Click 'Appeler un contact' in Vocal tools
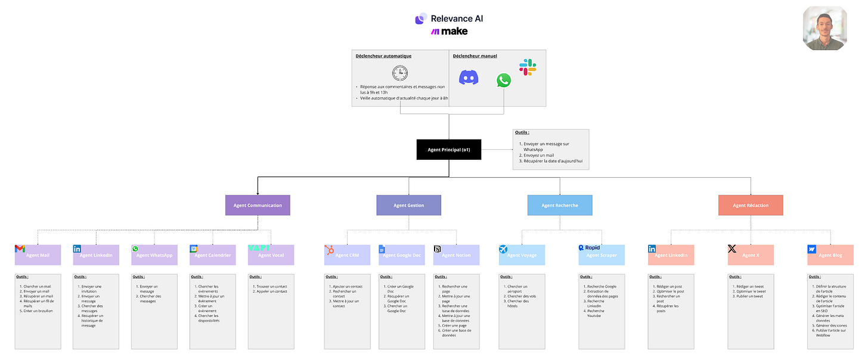This screenshot has height=364, width=868. click(x=272, y=291)
